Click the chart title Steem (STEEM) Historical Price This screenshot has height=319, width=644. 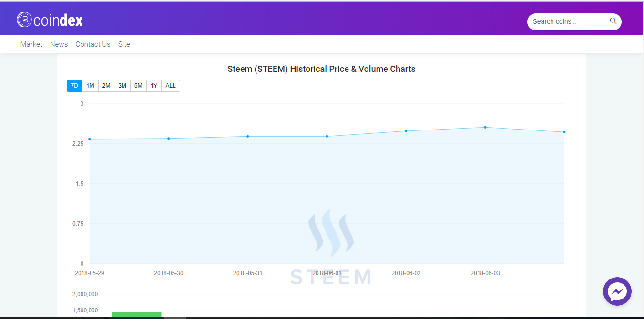click(322, 69)
